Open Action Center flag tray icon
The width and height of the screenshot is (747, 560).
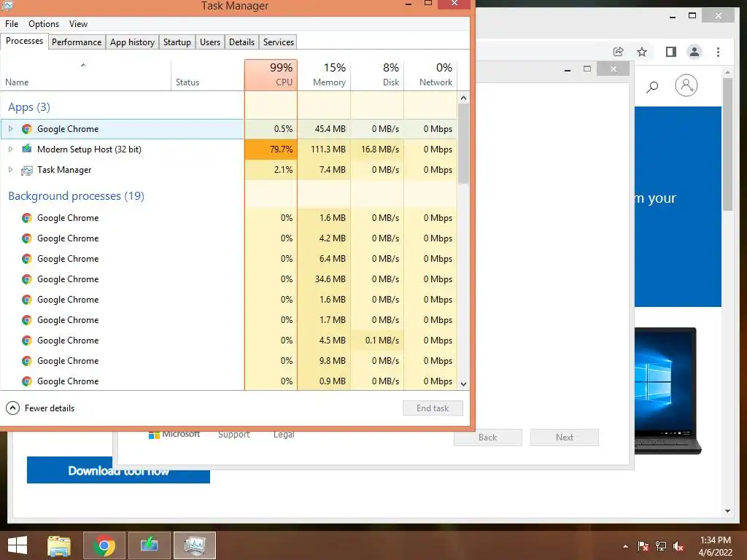tap(643, 546)
